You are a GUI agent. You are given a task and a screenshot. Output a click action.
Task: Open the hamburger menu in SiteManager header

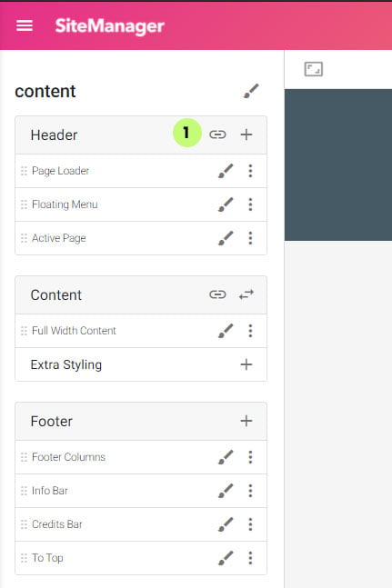pos(25,25)
